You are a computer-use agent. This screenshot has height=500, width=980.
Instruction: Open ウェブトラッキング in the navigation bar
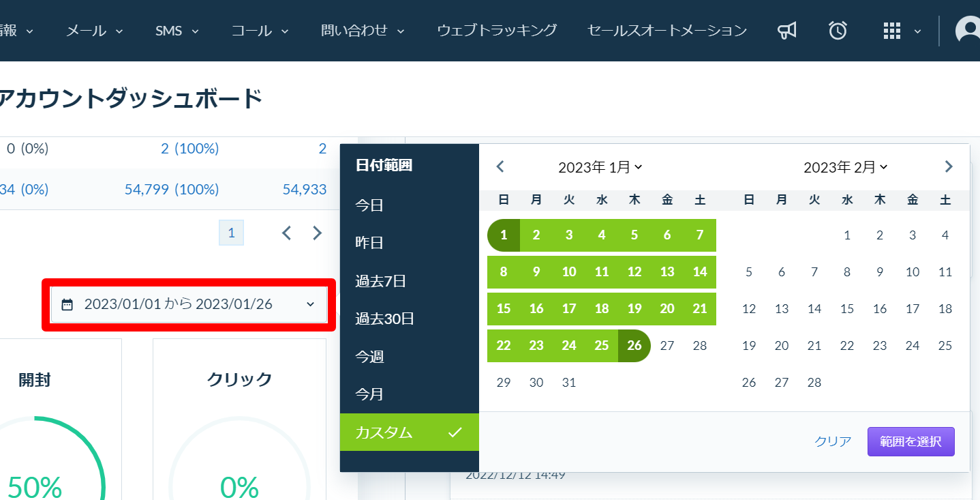tap(497, 30)
